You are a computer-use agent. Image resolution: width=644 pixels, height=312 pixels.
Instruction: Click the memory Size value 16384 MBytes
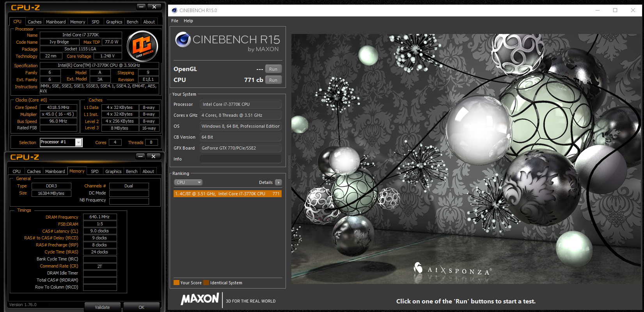point(51,193)
